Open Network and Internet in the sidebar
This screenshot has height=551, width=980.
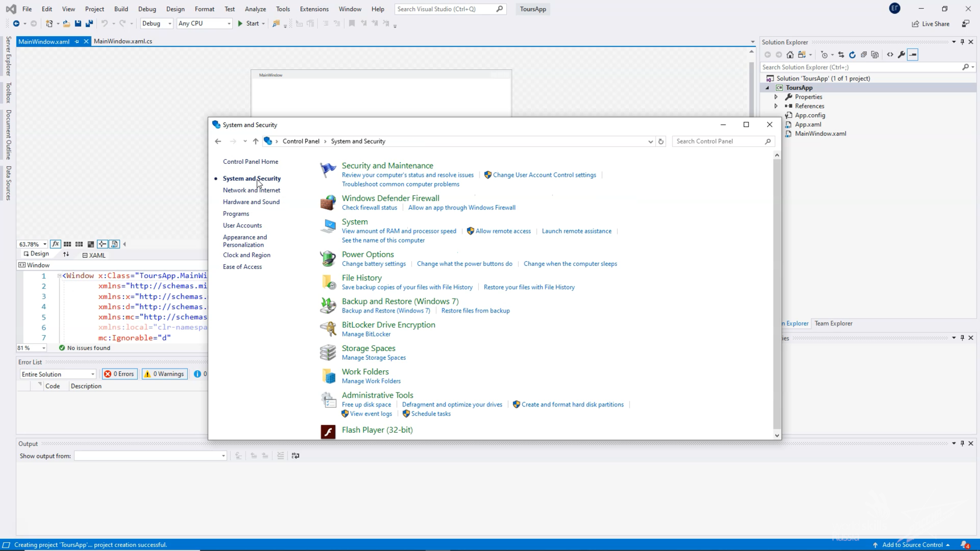(x=251, y=190)
